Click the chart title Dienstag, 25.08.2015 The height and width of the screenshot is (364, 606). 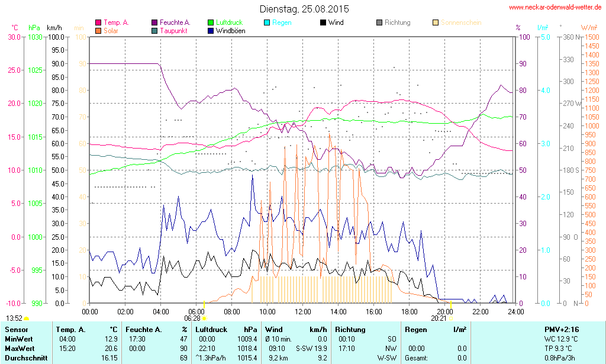(x=304, y=9)
